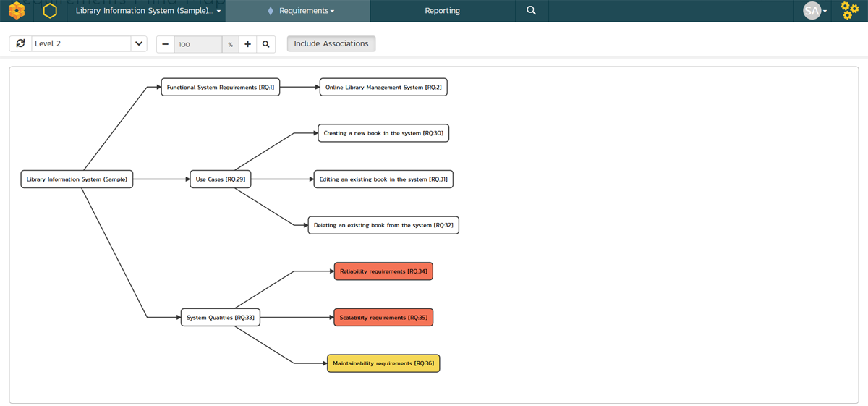Click the magnifier zoom reset button
This screenshot has height=406, width=868.
click(266, 44)
